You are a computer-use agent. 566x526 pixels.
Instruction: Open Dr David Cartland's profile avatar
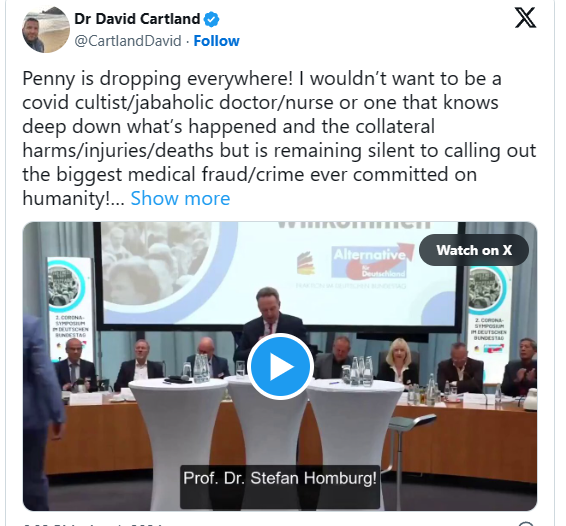[x=46, y=30]
